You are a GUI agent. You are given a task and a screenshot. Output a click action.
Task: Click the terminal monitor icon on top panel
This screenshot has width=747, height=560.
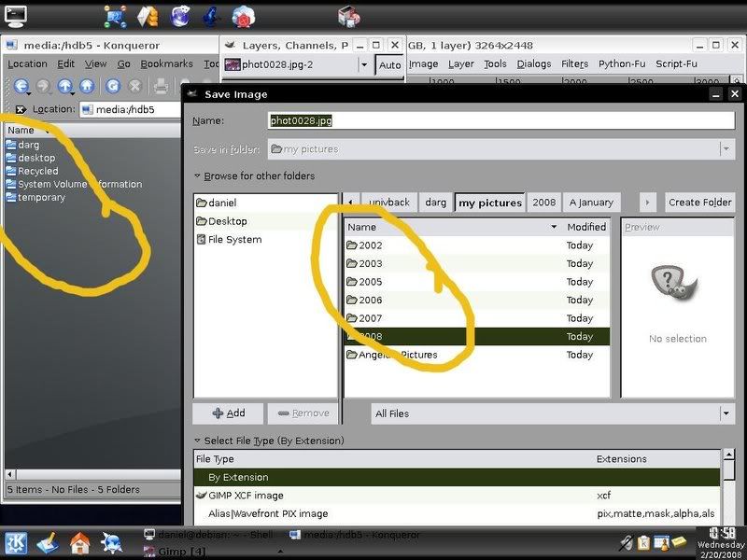(16, 16)
